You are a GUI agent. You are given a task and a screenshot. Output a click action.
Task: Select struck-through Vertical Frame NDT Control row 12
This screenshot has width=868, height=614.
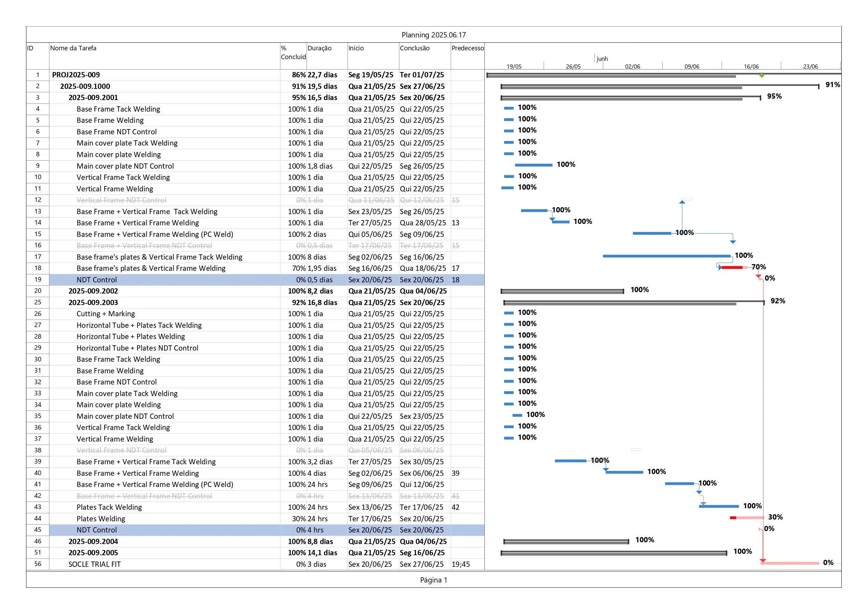click(x=121, y=200)
